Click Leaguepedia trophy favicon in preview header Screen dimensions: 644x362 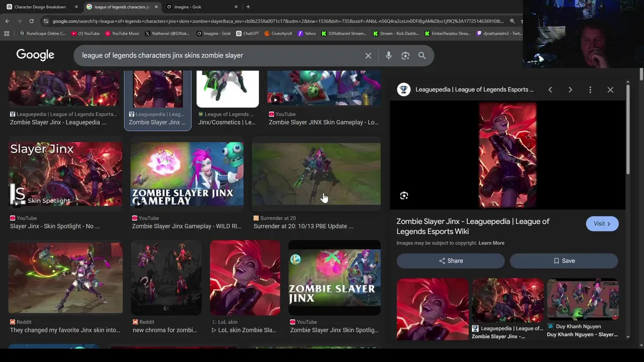[x=404, y=89]
